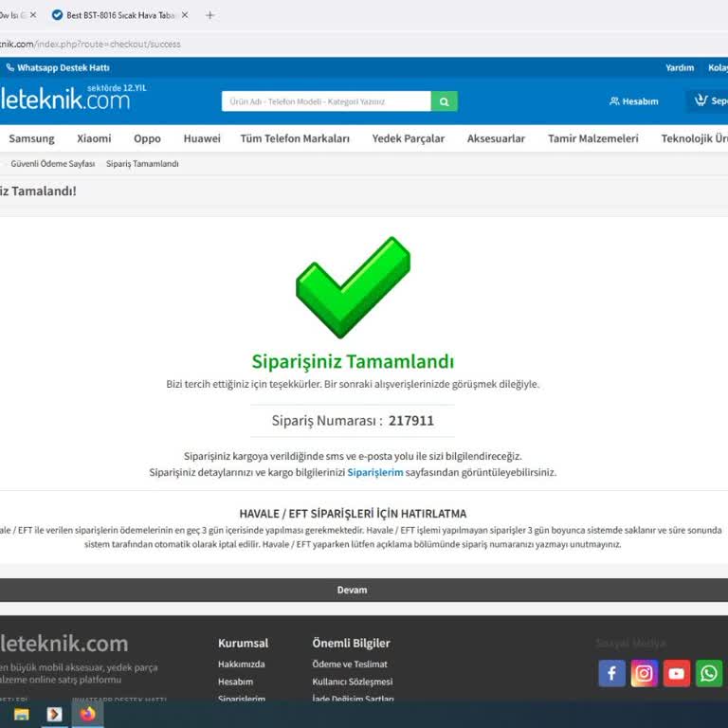The image size is (728, 728).
Task: Click the Kolay link in the top bar
Action: pyautogui.click(x=718, y=68)
